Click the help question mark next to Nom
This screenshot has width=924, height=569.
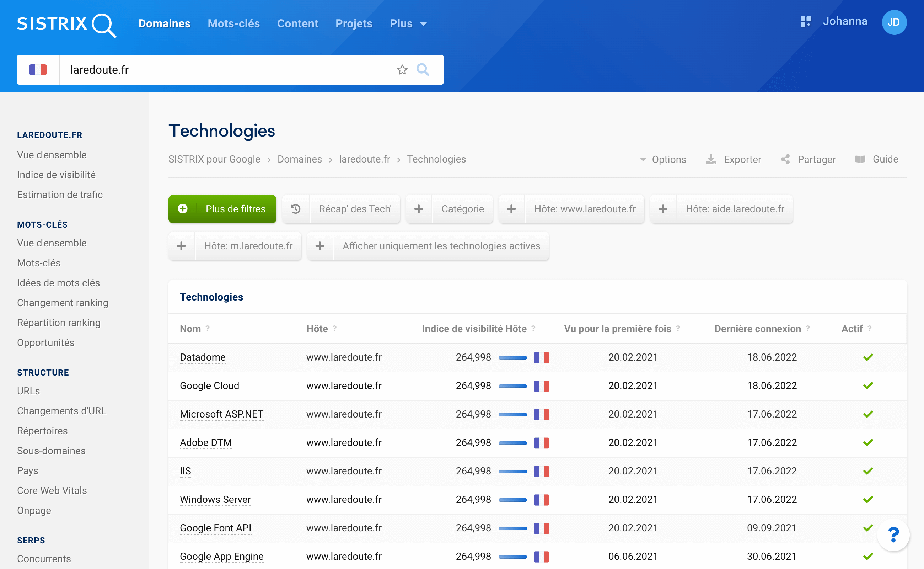coord(208,329)
